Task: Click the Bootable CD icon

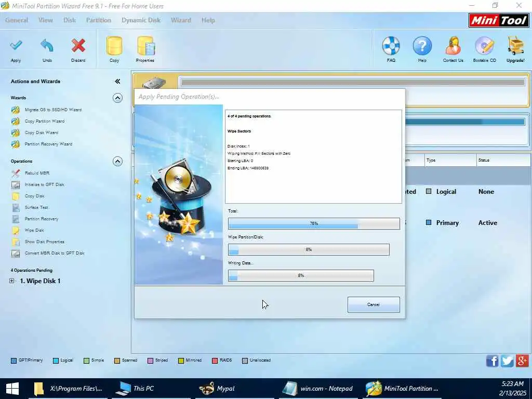Action: (484, 46)
